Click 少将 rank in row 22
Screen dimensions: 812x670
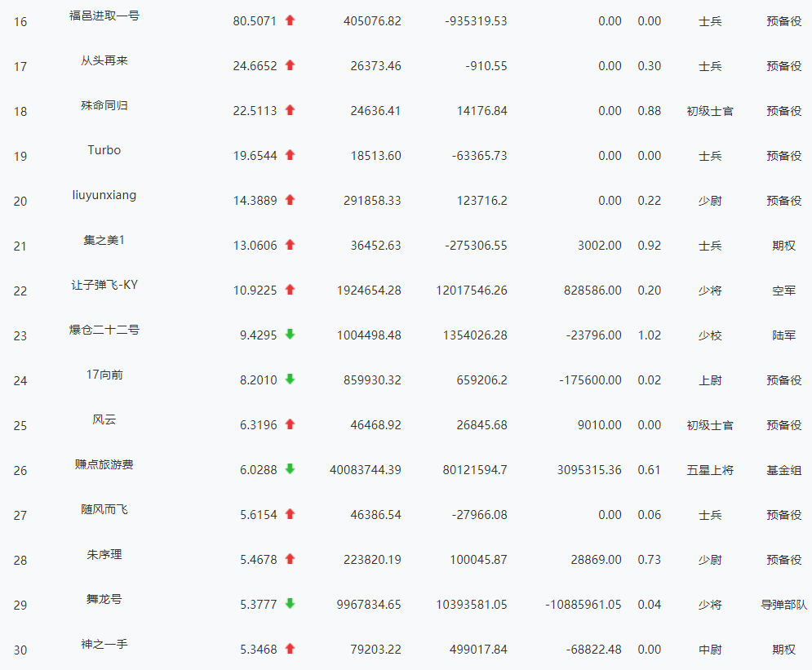tap(710, 291)
